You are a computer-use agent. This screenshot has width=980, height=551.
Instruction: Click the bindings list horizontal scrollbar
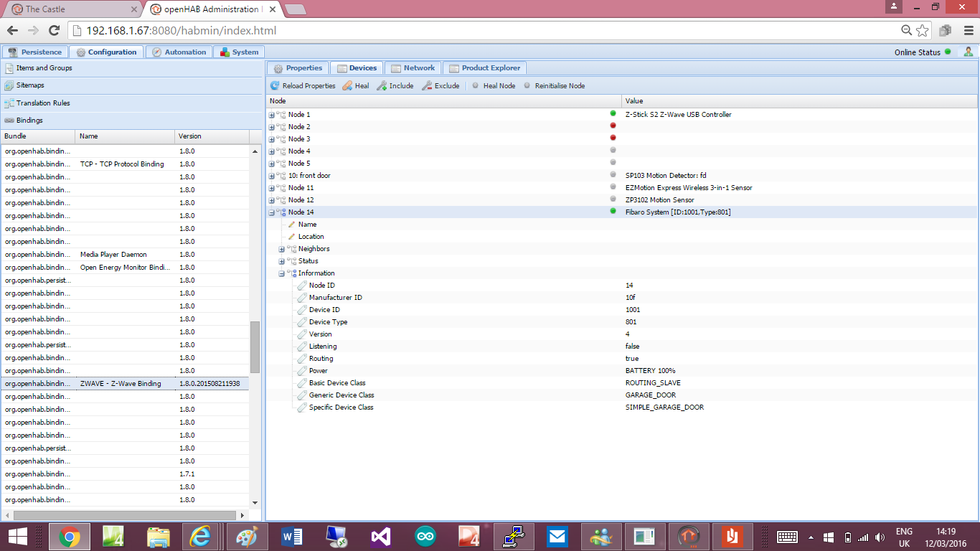125,515
